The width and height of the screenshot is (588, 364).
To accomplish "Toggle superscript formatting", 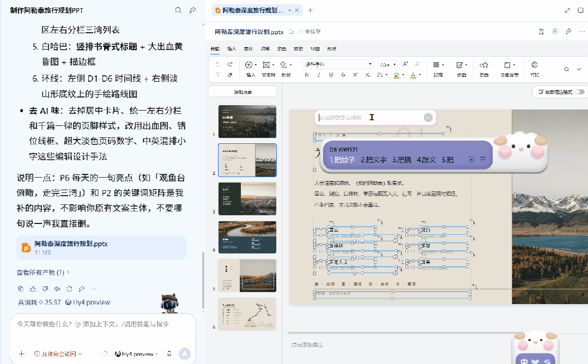I will (355, 75).
